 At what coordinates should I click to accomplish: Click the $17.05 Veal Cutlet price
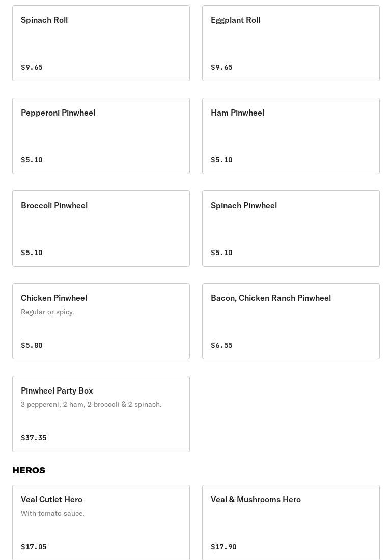pyautogui.click(x=34, y=547)
